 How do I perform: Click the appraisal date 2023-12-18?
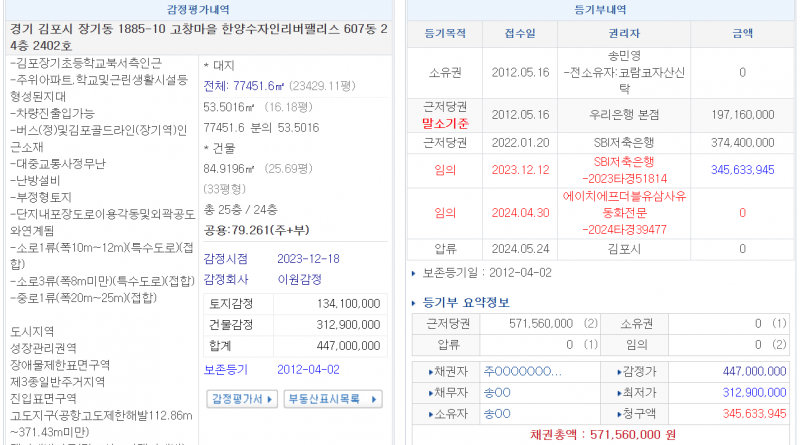(309, 258)
